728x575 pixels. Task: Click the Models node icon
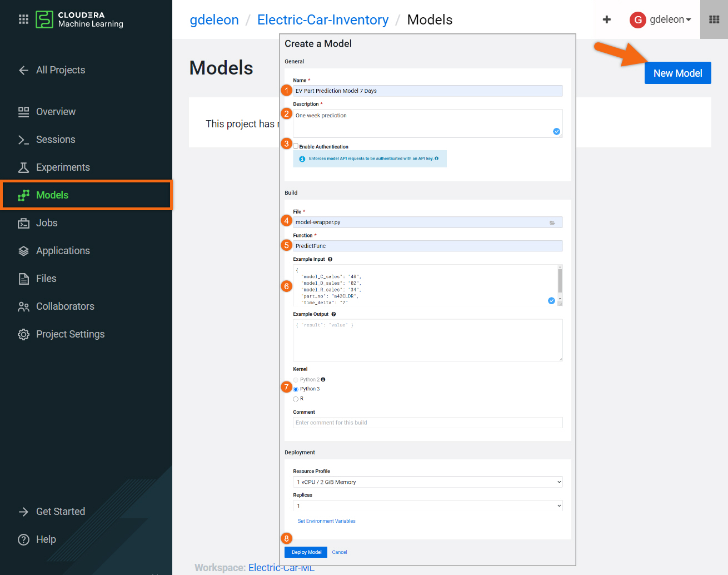click(23, 195)
